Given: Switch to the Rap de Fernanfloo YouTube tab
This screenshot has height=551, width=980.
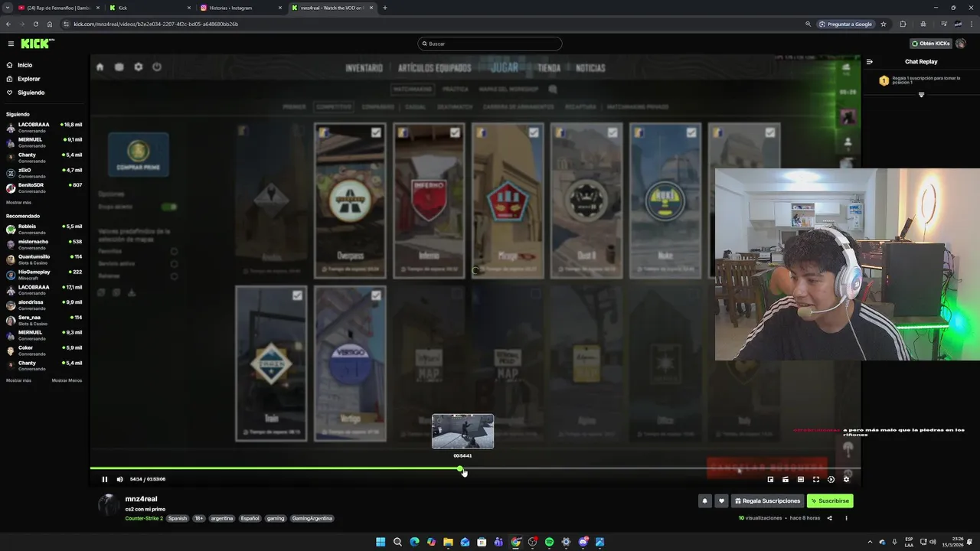Looking at the screenshot, I should [58, 8].
